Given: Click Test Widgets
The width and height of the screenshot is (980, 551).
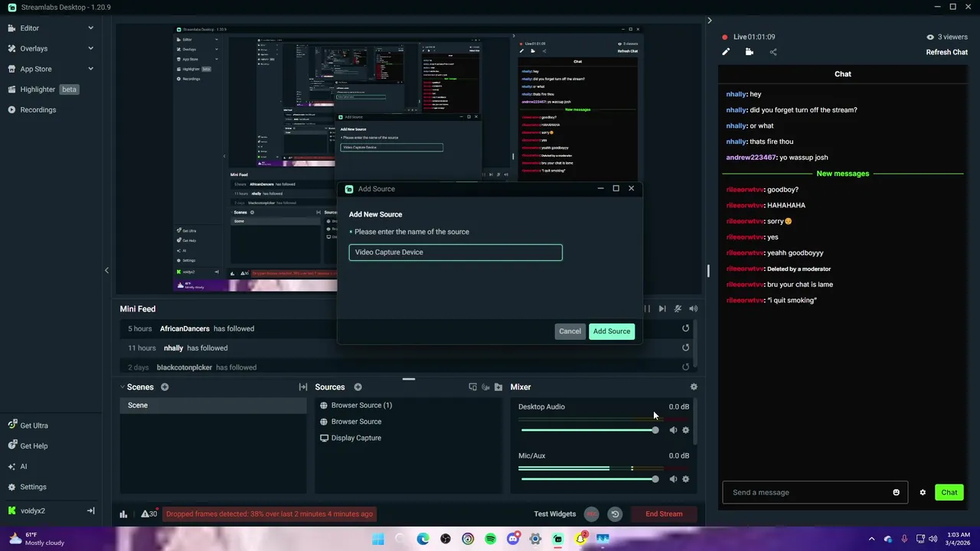Looking at the screenshot, I should click(555, 514).
